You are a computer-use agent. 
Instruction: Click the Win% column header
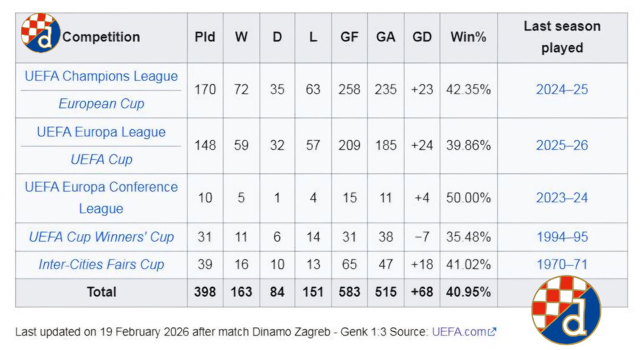click(x=468, y=37)
